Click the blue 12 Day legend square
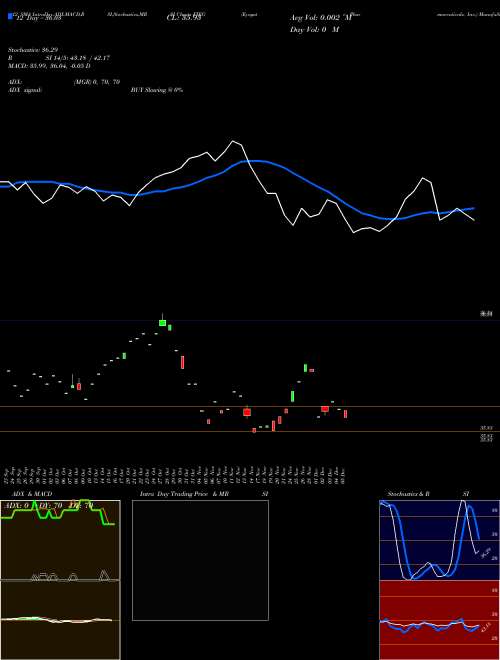Viewport: 500px width, 660px height. pyautogui.click(x=10, y=17)
